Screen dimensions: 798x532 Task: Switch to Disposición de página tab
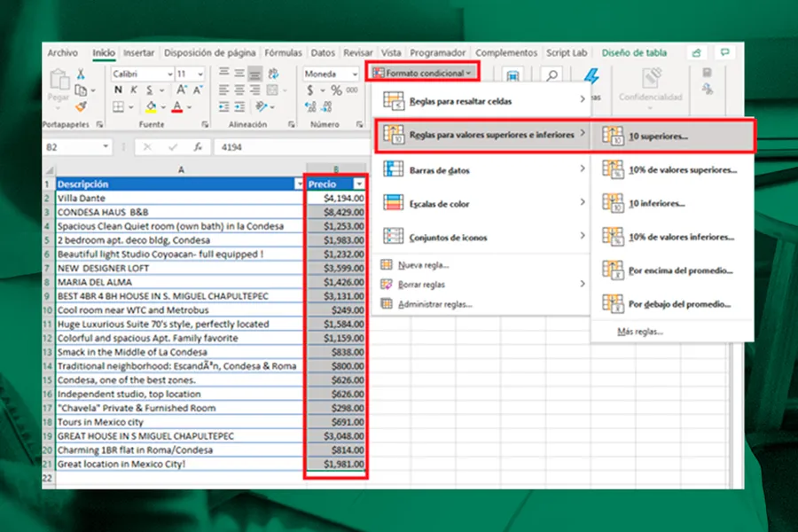point(209,53)
